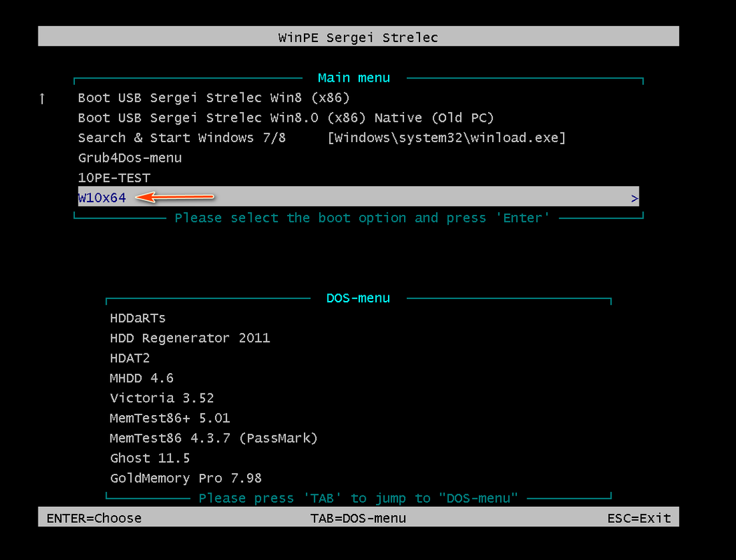Screen dimensions: 736x560
Task: Click TAB=DOS-menu in bottom bar
Action: pos(358,518)
